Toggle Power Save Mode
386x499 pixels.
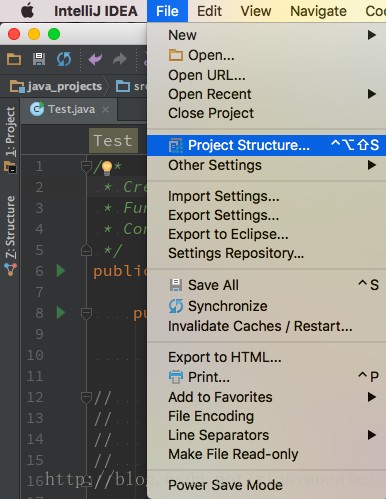click(266, 485)
